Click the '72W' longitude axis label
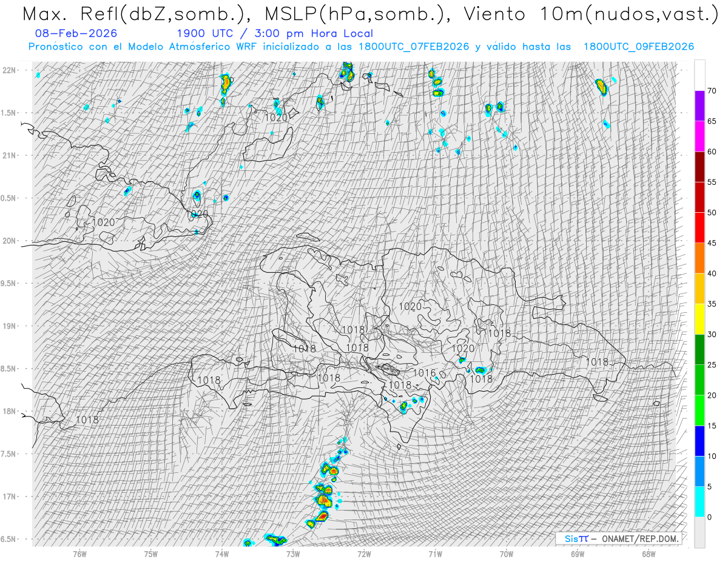This screenshot has height=562, width=728. [x=364, y=554]
